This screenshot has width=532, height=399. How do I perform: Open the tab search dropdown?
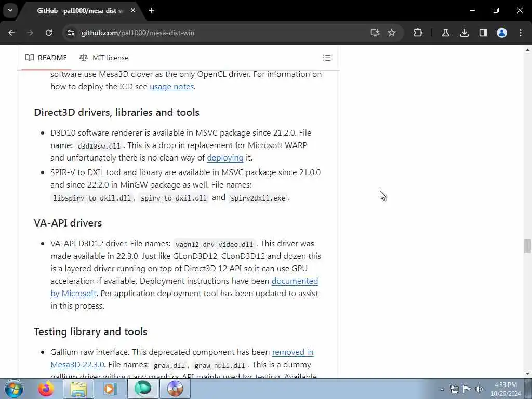[x=10, y=10]
